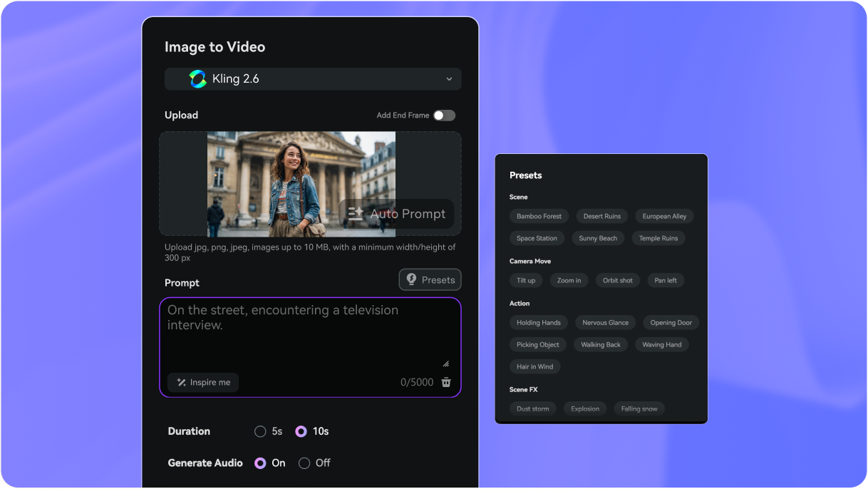Select the Holding Hands action preset

(x=538, y=322)
